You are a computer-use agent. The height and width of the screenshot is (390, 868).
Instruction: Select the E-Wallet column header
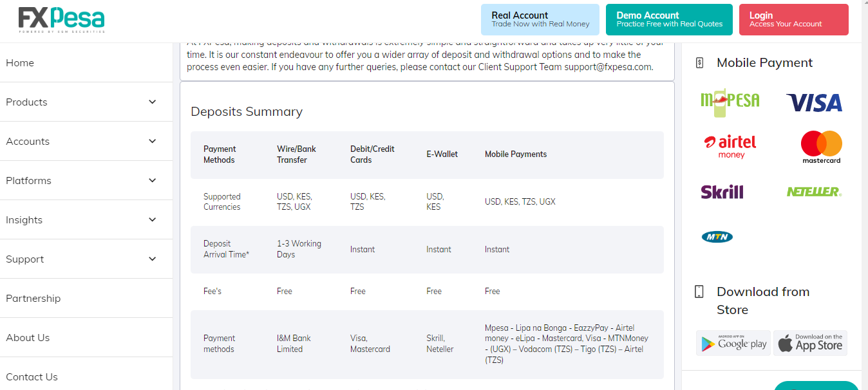click(442, 154)
